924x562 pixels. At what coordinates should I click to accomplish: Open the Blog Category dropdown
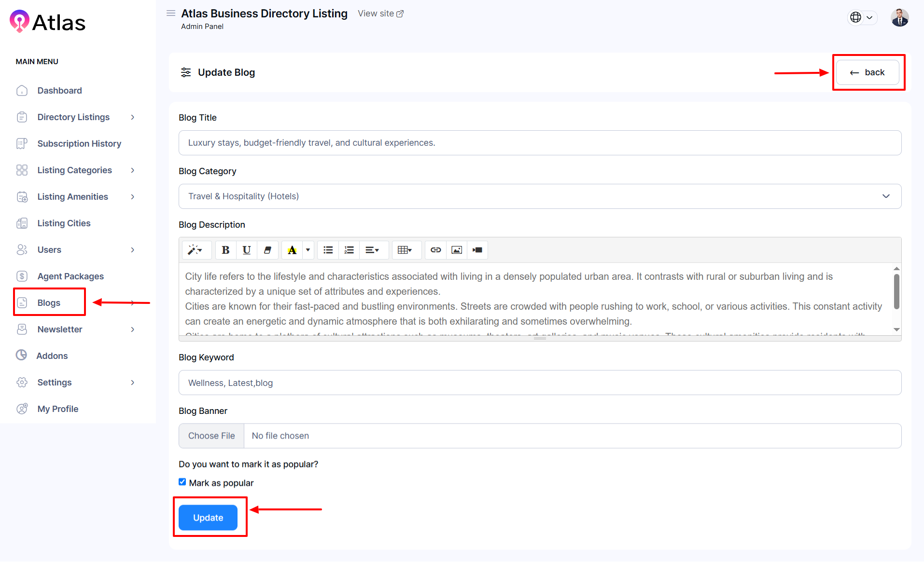[x=539, y=196]
